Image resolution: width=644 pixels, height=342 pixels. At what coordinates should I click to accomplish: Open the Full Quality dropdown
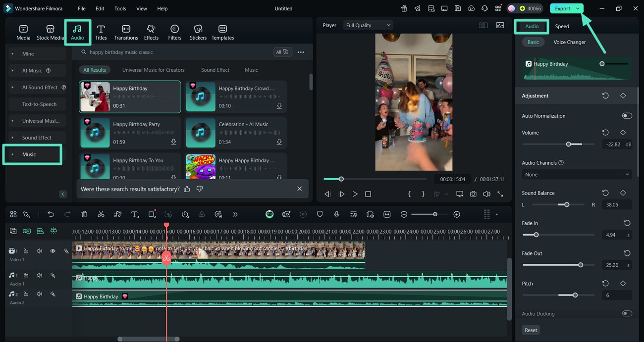point(368,25)
